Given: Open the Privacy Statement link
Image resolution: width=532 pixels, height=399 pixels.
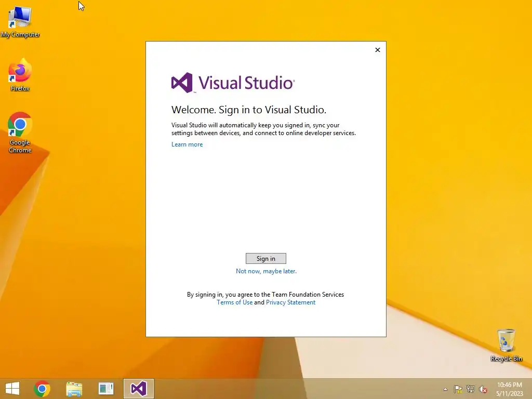Looking at the screenshot, I should (290, 302).
